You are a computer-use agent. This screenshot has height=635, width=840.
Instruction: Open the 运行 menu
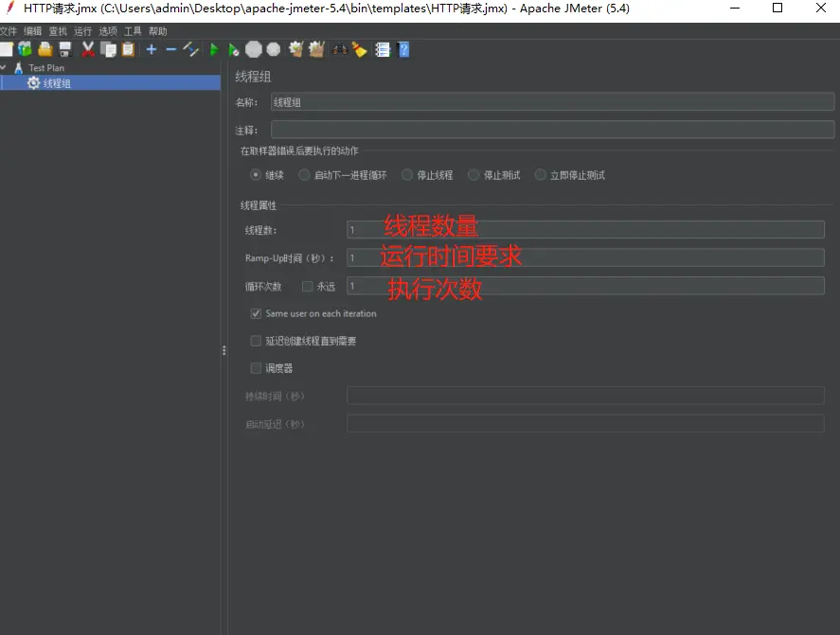pyautogui.click(x=83, y=31)
